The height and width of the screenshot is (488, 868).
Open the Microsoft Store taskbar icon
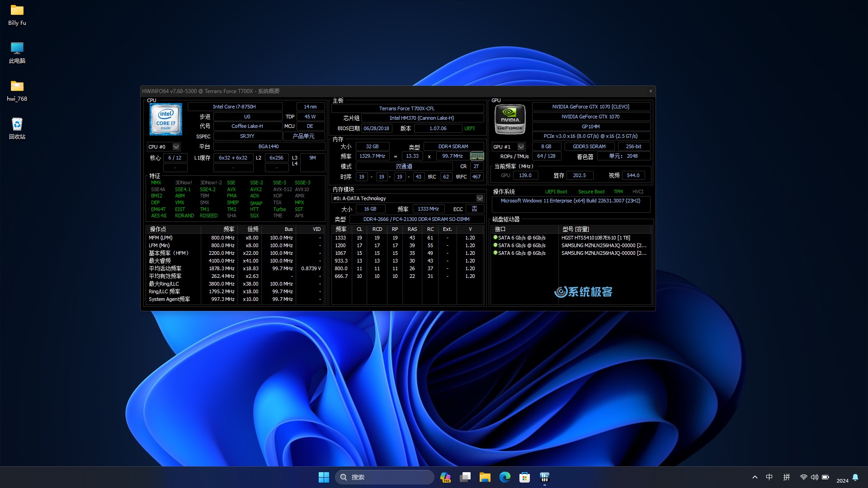coord(524,477)
